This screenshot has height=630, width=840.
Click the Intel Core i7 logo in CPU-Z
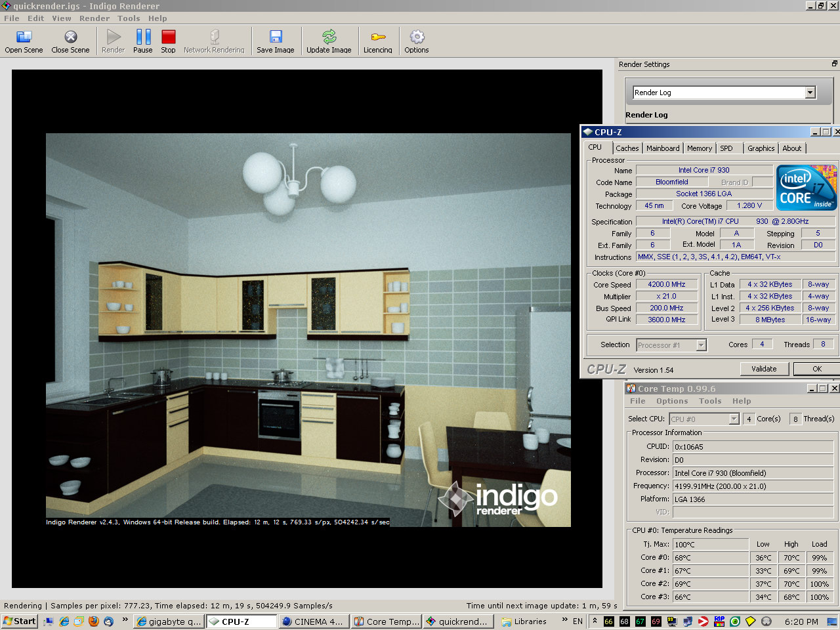pos(807,188)
